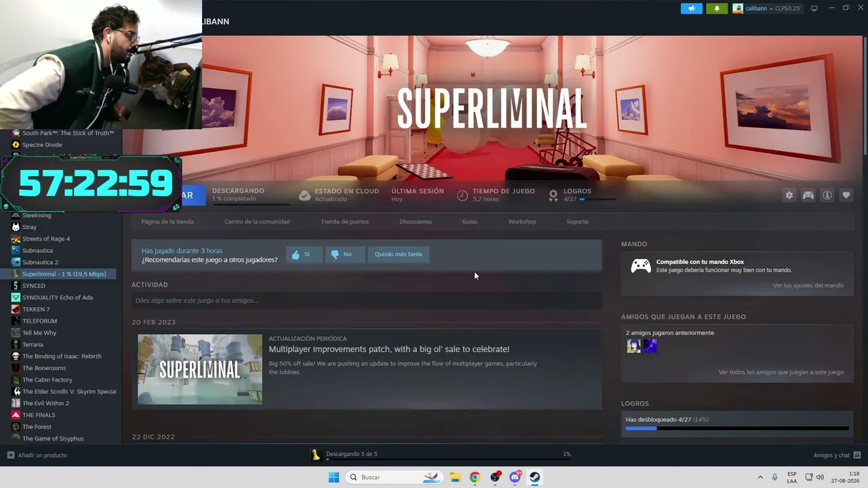Click The Evil Within 2 icon
This screenshot has height=488, width=868.
[16, 403]
